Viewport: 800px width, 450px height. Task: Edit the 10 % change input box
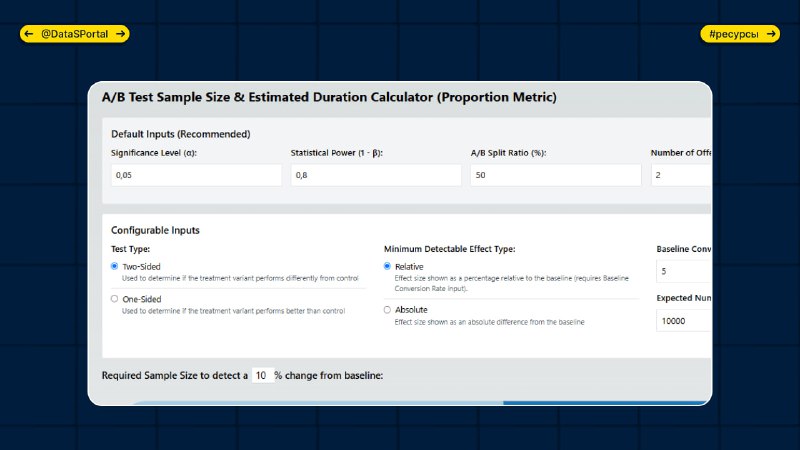(262, 376)
